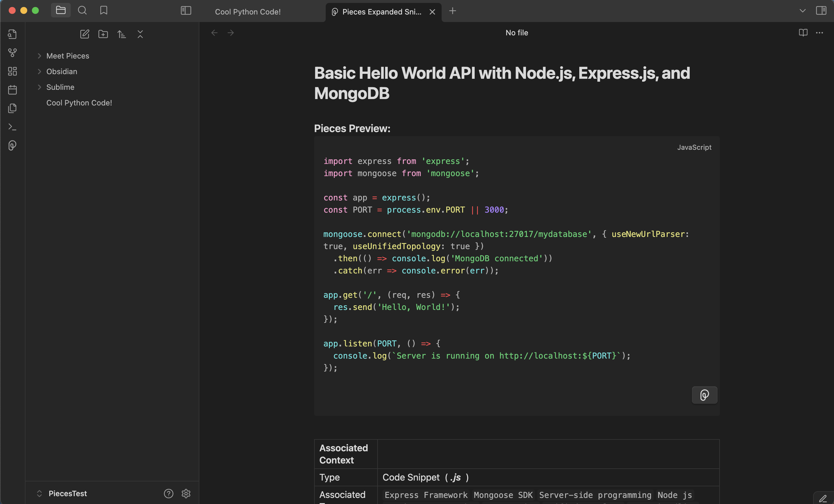The image size is (834, 504).
Task: Create a new folder icon
Action: 103,34
